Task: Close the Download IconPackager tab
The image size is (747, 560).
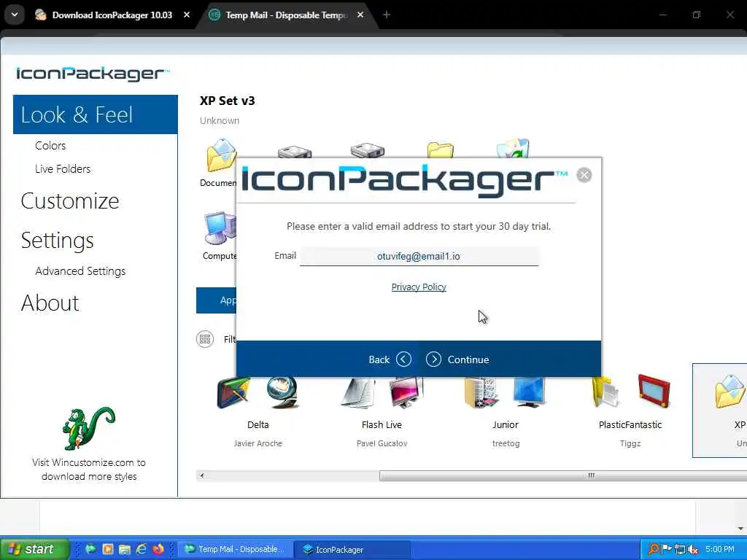Action: coord(187,15)
